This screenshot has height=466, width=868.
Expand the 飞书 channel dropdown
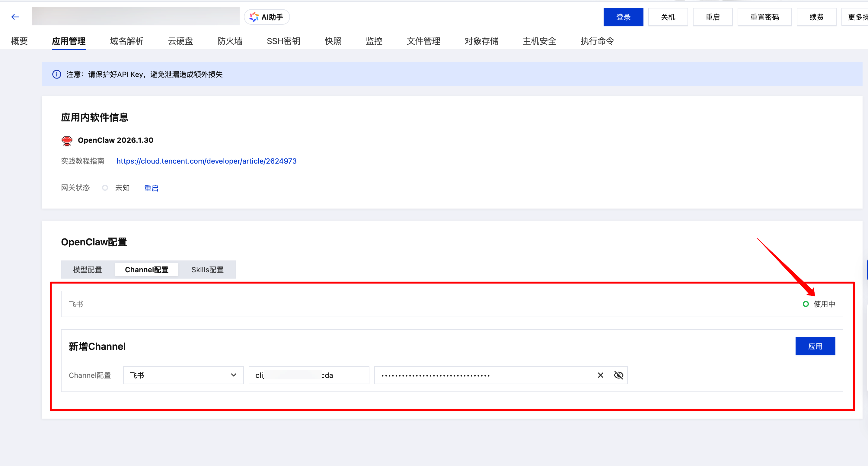point(183,375)
